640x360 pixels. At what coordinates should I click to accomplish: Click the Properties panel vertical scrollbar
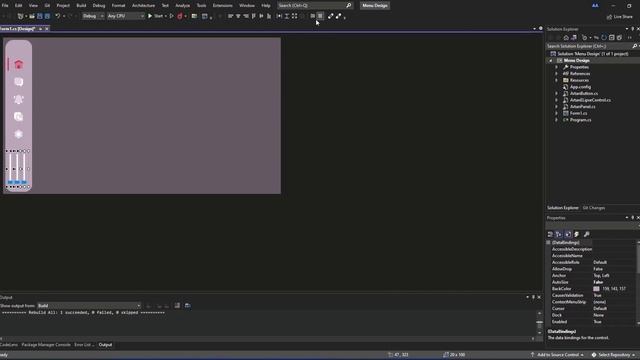point(638,282)
